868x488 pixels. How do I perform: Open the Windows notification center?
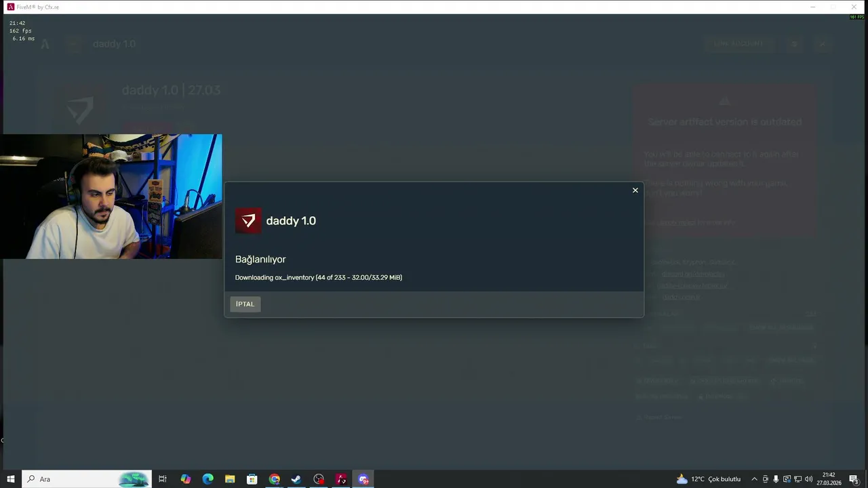click(x=854, y=479)
